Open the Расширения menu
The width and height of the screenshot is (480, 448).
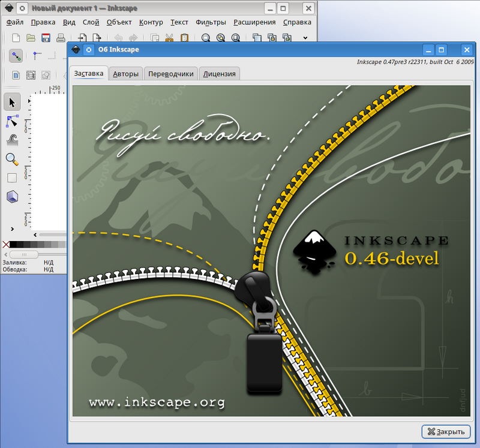point(254,22)
